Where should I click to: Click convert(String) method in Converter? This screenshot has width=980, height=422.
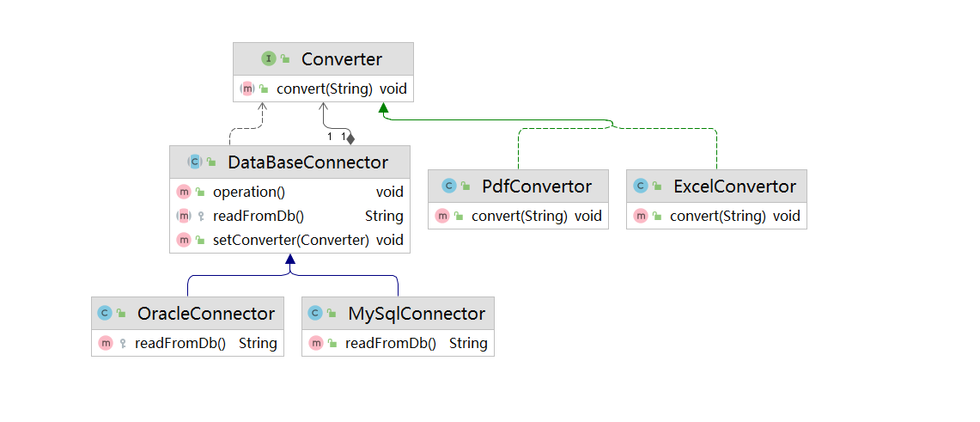pyautogui.click(x=324, y=89)
